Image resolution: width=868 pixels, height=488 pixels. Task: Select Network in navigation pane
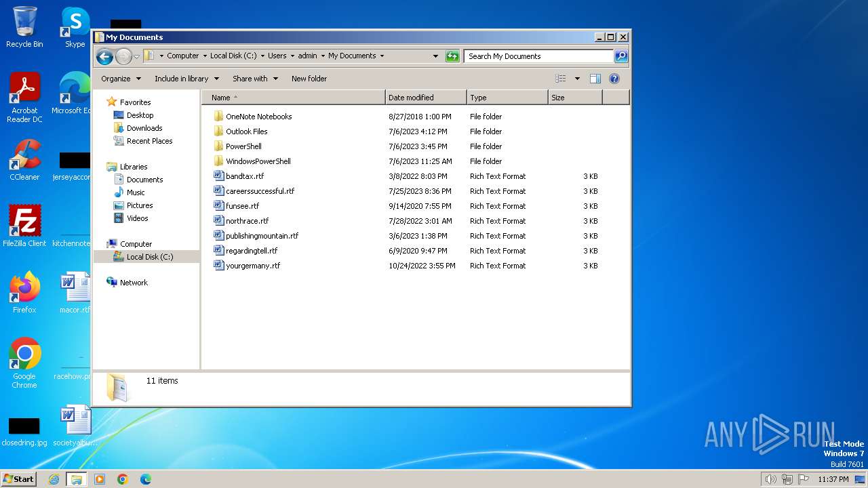click(x=134, y=283)
